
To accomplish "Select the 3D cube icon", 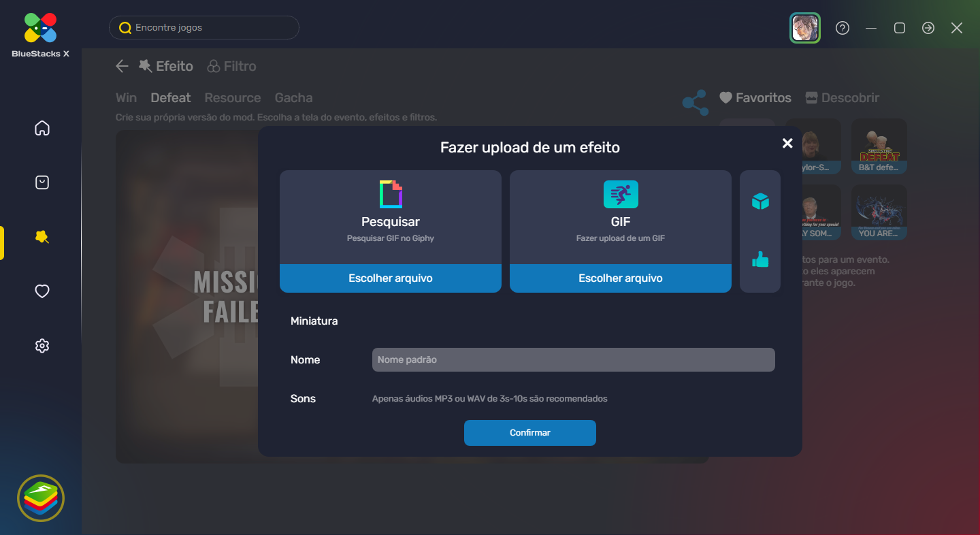I will tap(760, 201).
